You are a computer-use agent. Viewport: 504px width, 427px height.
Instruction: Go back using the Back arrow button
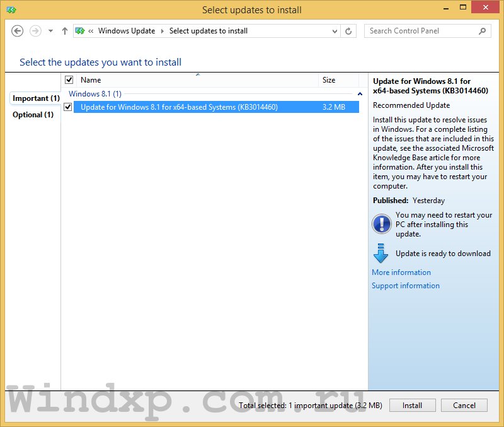coord(18,31)
